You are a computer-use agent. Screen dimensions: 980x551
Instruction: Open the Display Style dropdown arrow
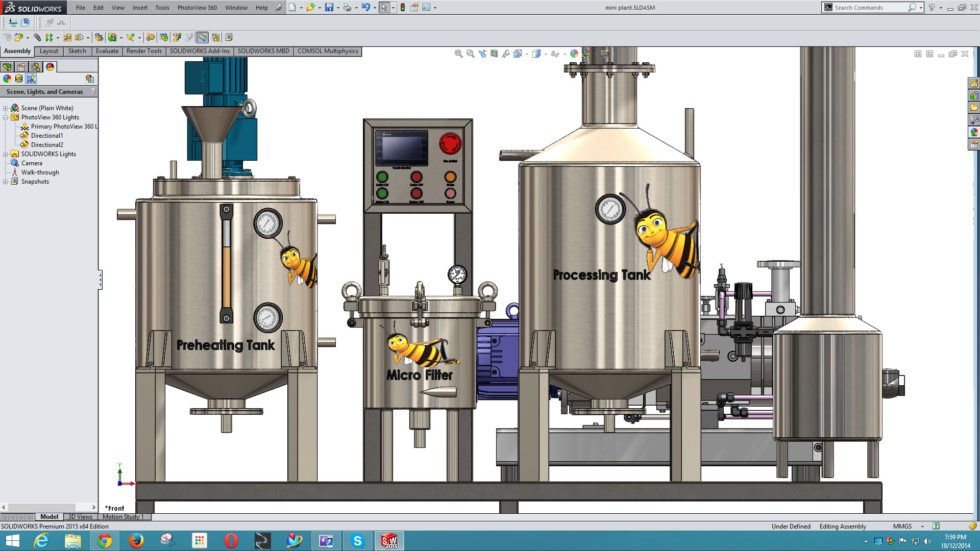(x=545, y=54)
